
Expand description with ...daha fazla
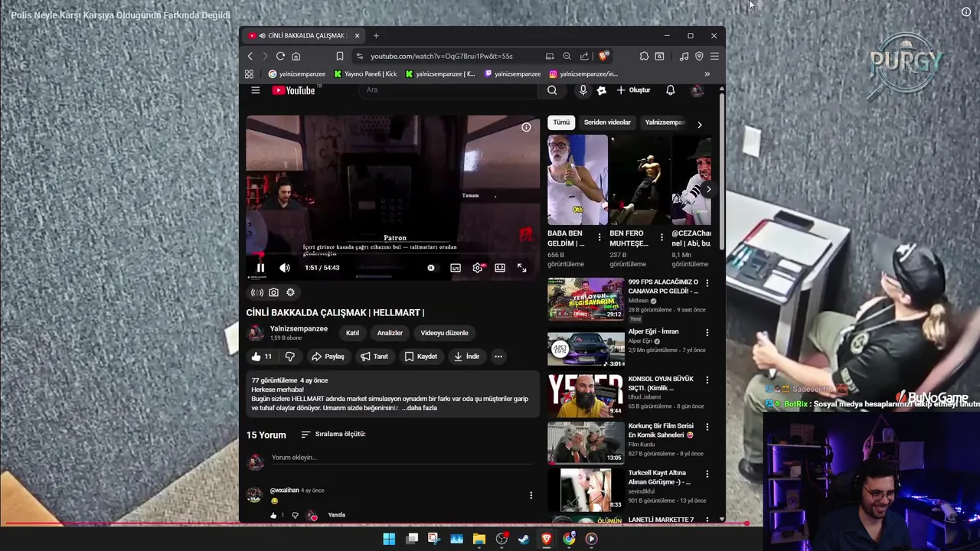[x=420, y=408]
